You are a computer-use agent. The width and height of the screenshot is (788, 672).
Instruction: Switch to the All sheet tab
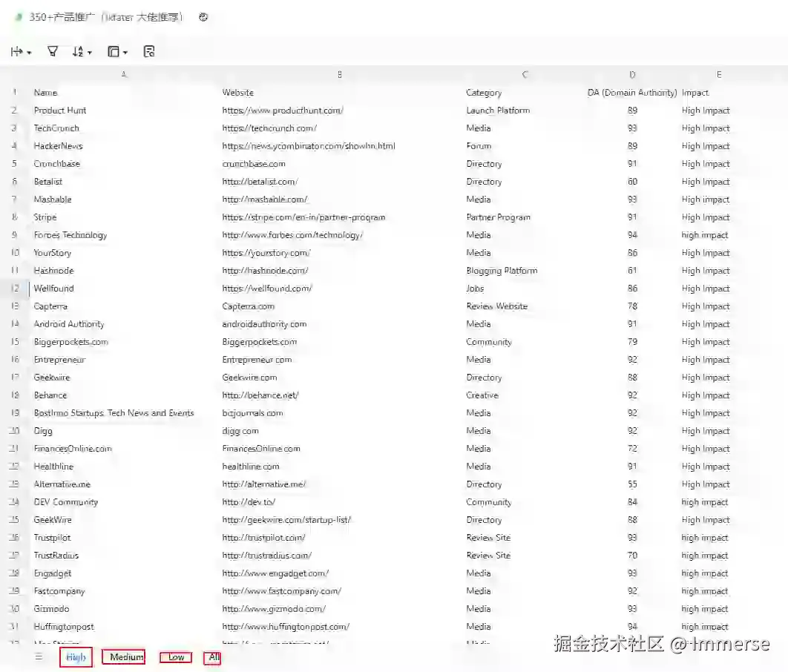click(x=212, y=657)
